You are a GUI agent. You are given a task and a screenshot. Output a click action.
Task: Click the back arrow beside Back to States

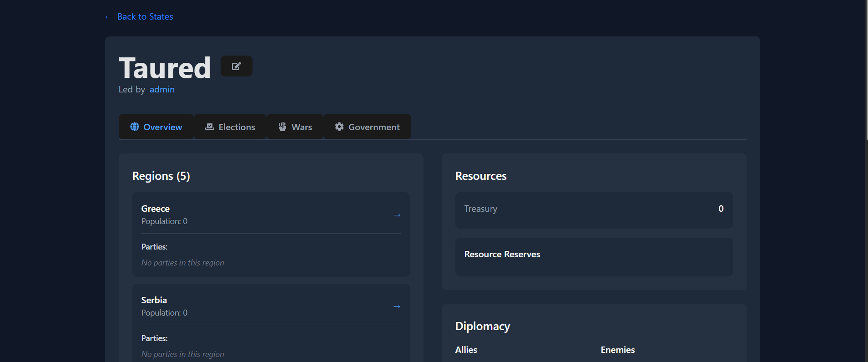tap(108, 17)
